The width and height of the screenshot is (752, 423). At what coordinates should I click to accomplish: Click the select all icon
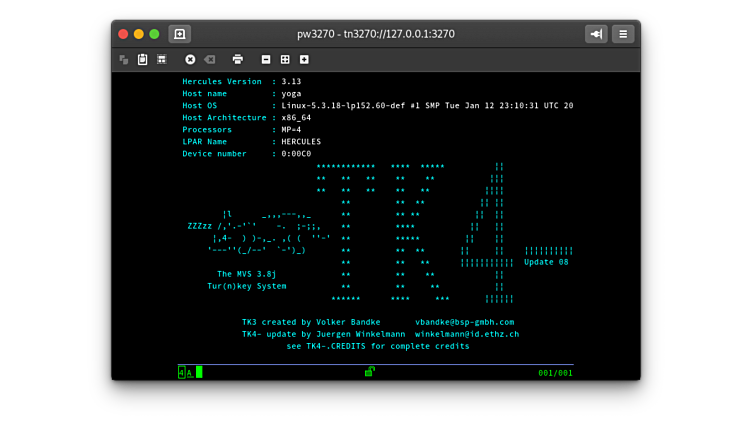pyautogui.click(x=162, y=60)
